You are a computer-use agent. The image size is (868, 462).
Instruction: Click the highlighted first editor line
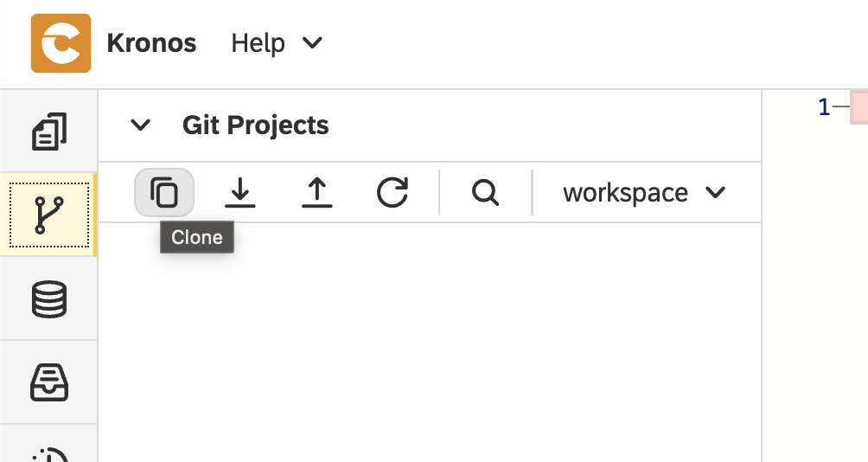858,107
